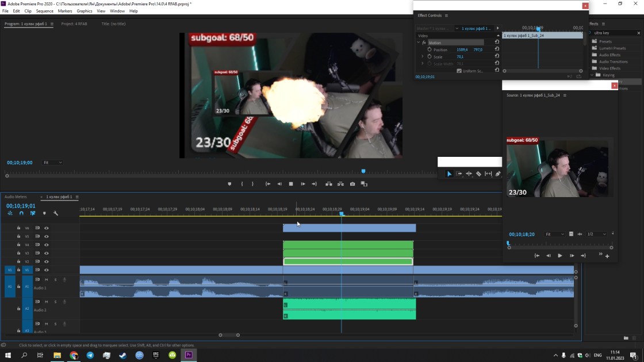This screenshot has width=644, height=362.
Task: Step back one frame in Program monitor
Action: coord(279,184)
